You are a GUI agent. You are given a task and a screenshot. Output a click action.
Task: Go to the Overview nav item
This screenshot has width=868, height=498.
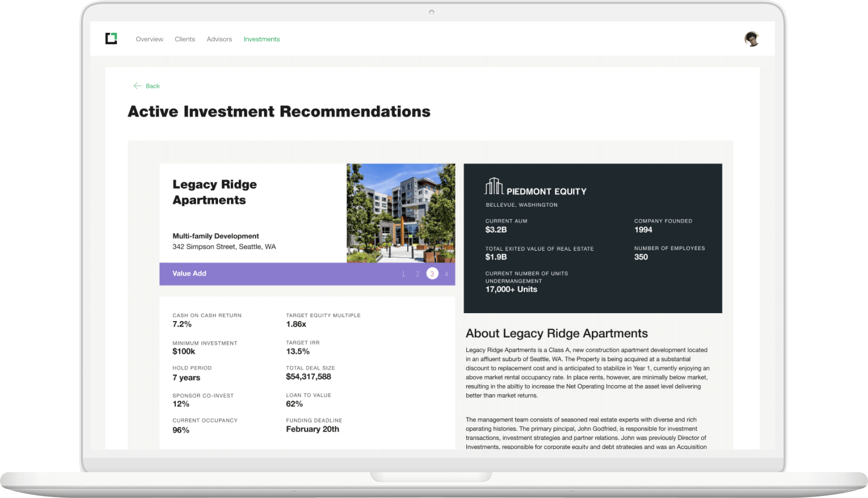coord(149,39)
